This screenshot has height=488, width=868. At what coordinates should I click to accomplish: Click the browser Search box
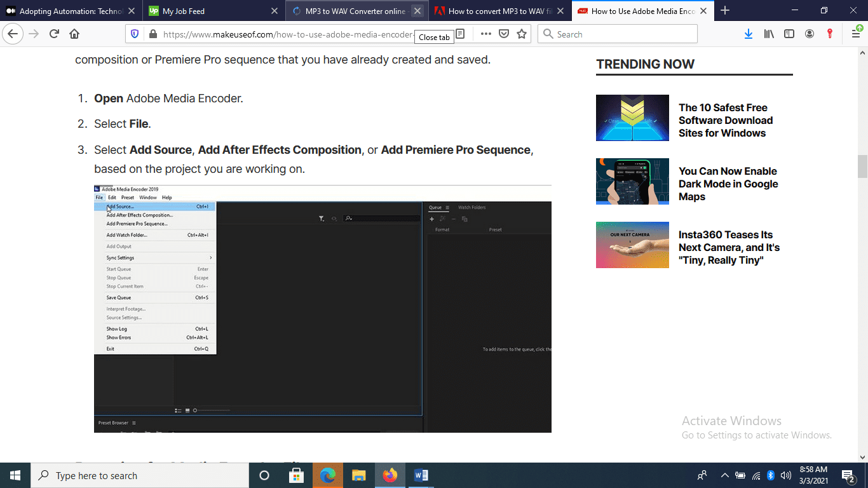click(618, 34)
